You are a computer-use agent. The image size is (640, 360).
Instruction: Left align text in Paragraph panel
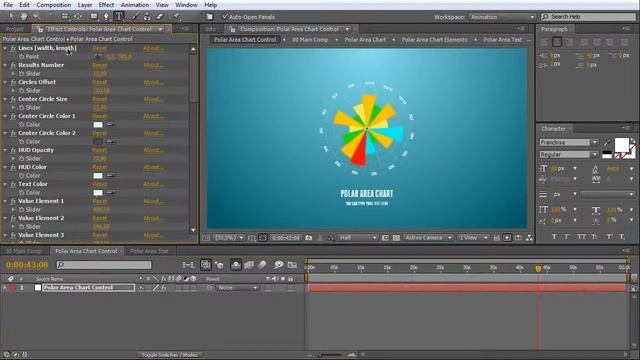pyautogui.click(x=544, y=42)
